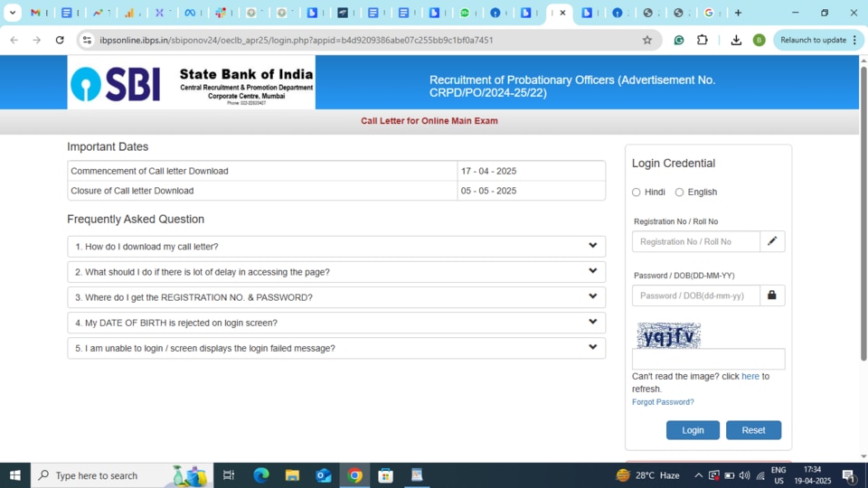Viewport: 868px width, 488px height.
Task: Open the Grammarly extension icon
Action: pyautogui.click(x=679, y=40)
